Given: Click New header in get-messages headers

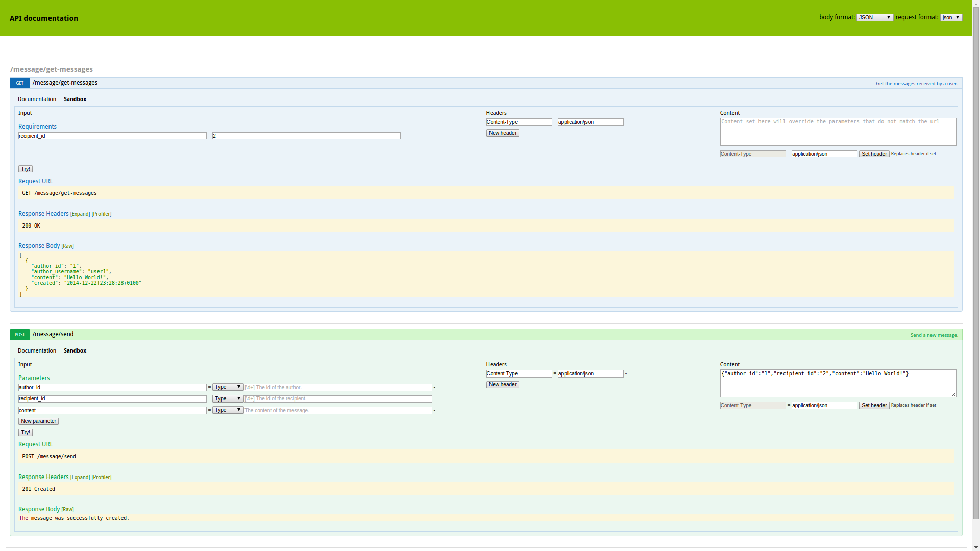Looking at the screenshot, I should click(x=502, y=133).
